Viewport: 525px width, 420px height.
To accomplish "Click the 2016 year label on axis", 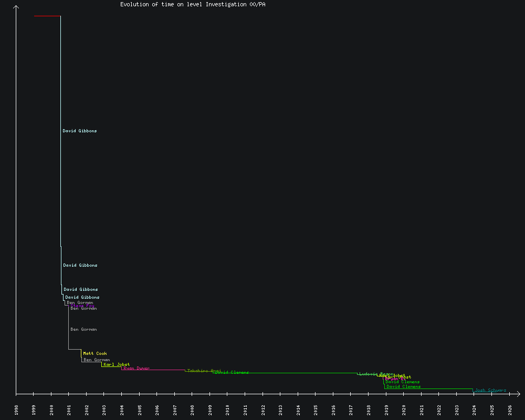I will (333, 409).
